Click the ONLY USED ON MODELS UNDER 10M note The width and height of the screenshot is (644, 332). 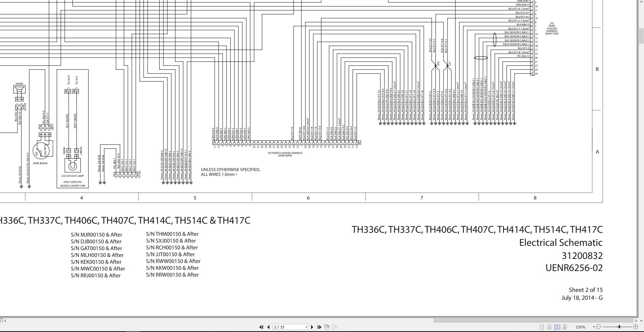coord(72,184)
